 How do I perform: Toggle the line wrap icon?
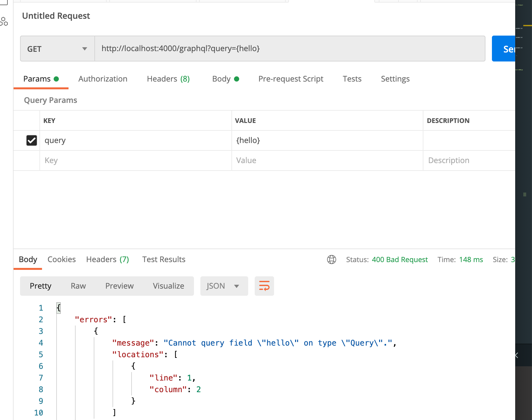(x=264, y=286)
